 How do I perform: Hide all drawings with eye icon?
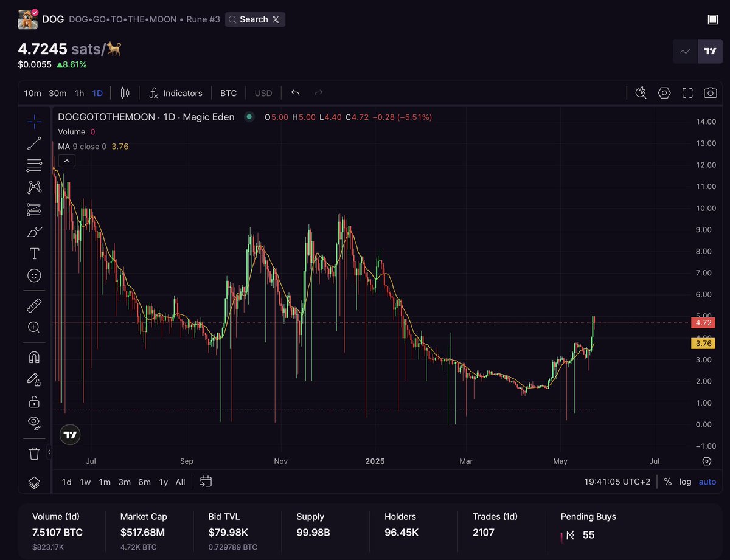click(x=35, y=423)
